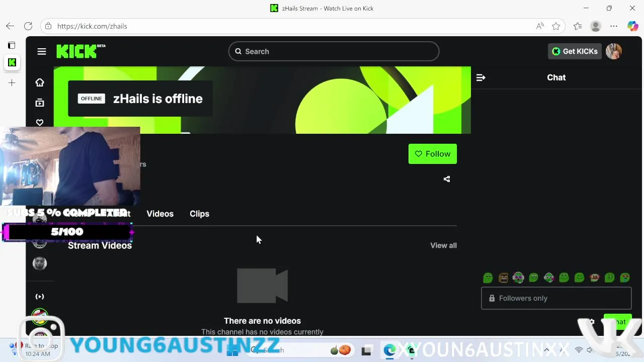Viewport: 644px width, 362px height.
Task: Insert the ninth green neutral-face emote
Action: click(610, 278)
